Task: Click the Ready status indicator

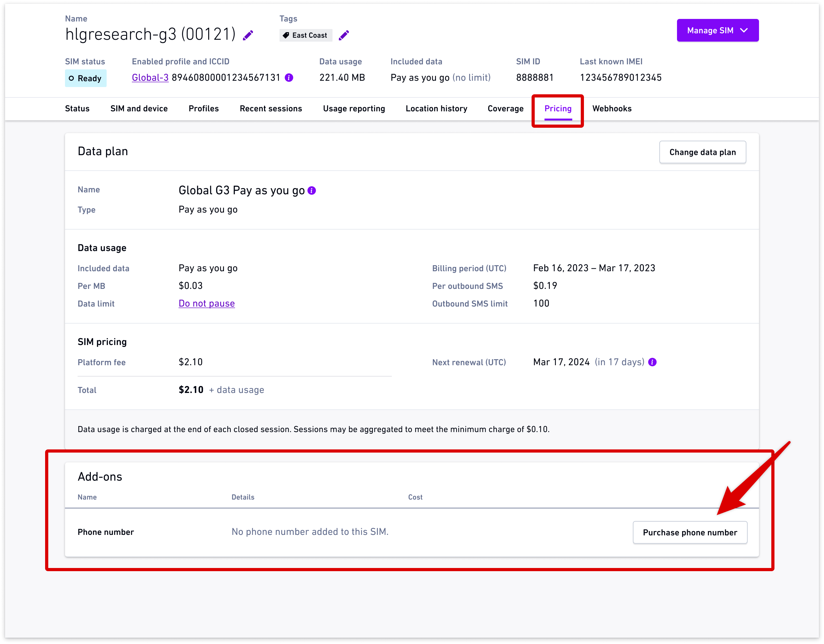Action: (85, 78)
